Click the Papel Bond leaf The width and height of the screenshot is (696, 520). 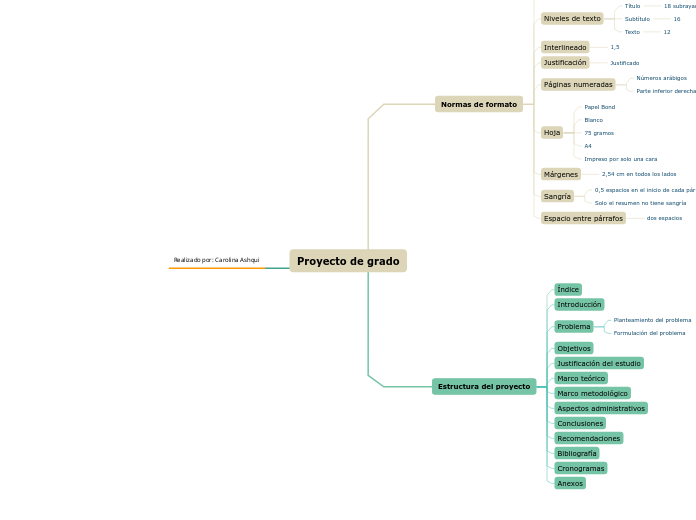click(x=600, y=107)
